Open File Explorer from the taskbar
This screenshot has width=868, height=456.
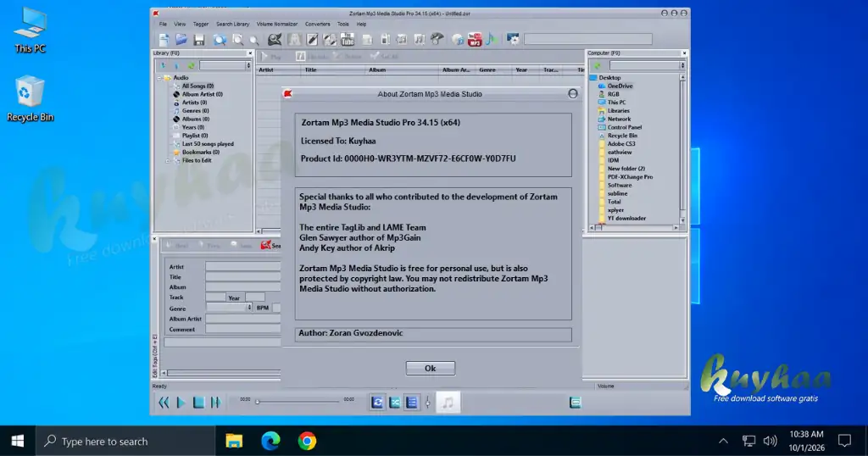[x=234, y=441]
